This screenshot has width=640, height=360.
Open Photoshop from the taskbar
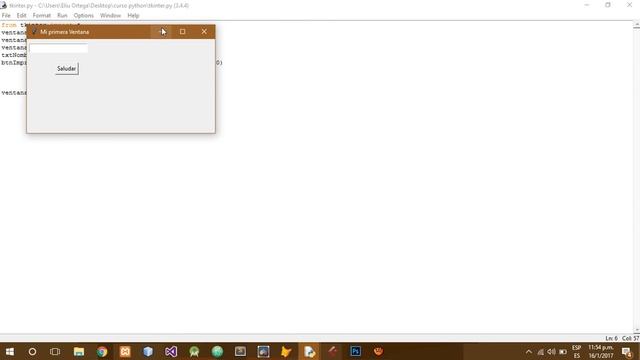point(356,351)
